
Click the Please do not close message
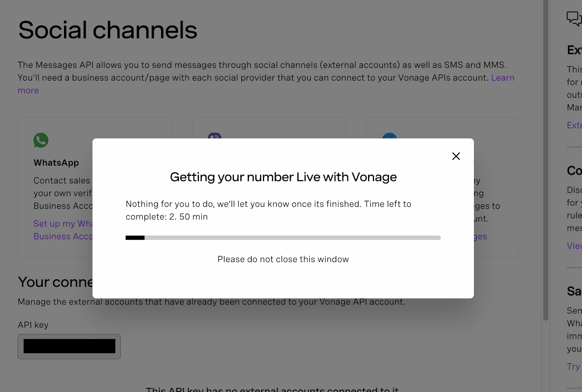[x=283, y=259]
